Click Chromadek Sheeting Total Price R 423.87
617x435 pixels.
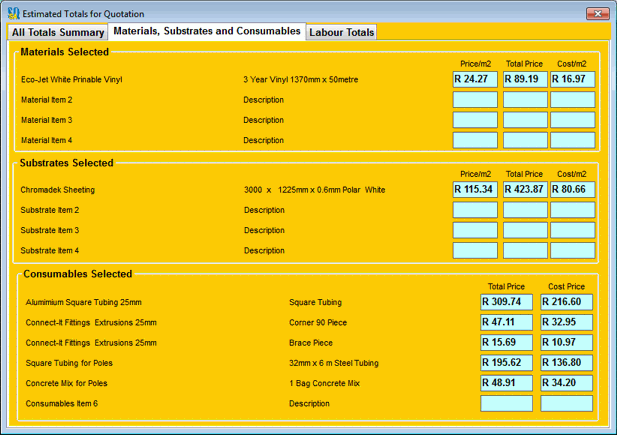pos(524,189)
